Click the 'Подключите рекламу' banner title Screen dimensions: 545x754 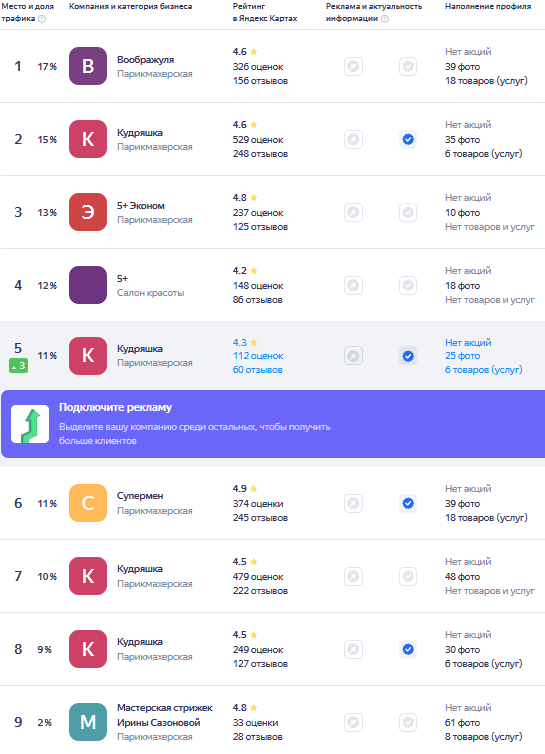click(x=115, y=407)
